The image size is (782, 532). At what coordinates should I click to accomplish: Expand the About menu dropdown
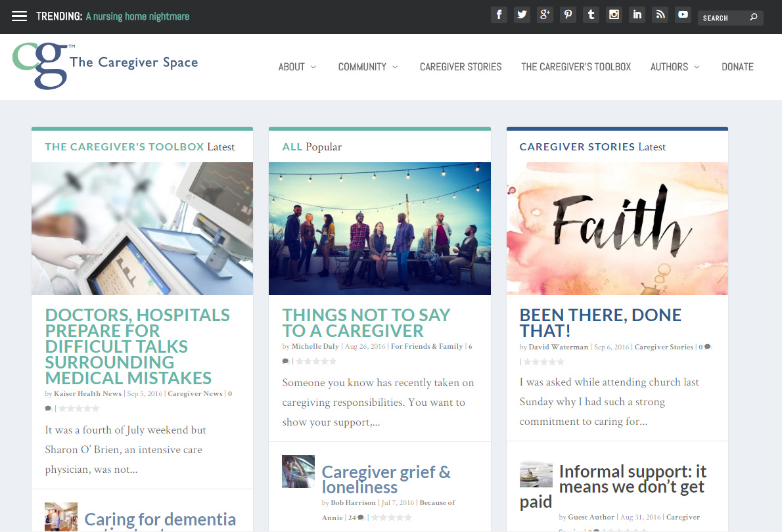pos(297,67)
